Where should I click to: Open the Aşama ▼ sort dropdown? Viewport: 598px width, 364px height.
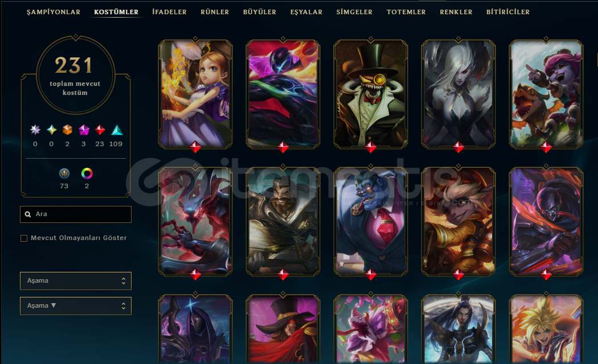[76, 306]
